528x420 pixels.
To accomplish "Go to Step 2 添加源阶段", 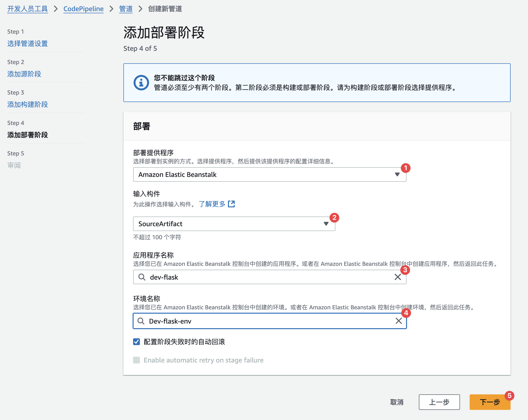I will pyautogui.click(x=24, y=74).
